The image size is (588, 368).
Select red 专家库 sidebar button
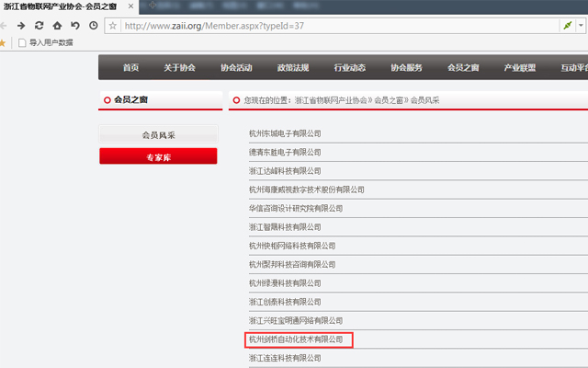(158, 156)
